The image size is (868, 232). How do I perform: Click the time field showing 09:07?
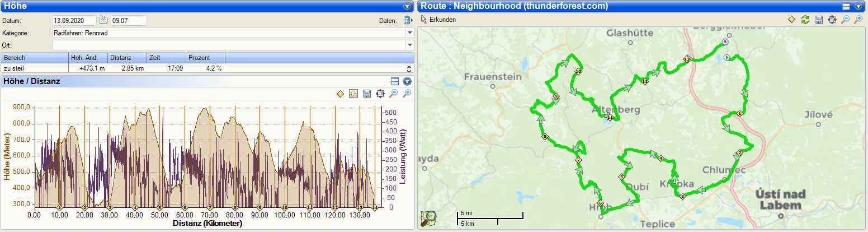click(128, 21)
